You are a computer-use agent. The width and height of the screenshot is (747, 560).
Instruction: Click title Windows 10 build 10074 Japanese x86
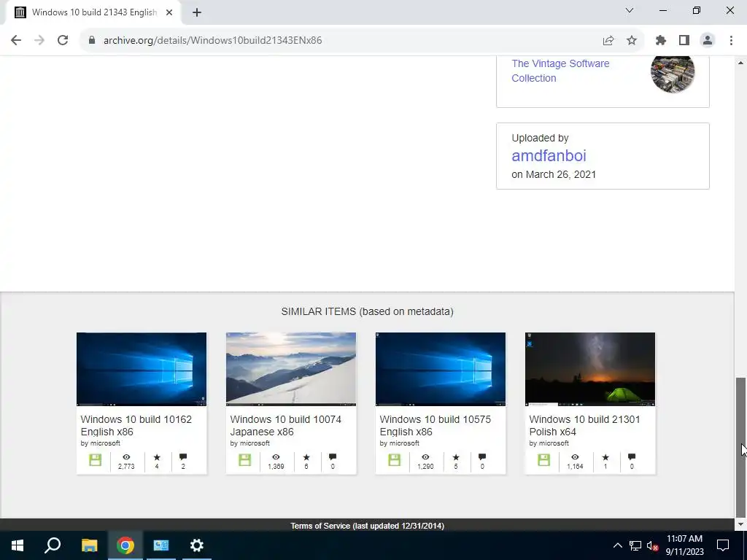tap(286, 425)
